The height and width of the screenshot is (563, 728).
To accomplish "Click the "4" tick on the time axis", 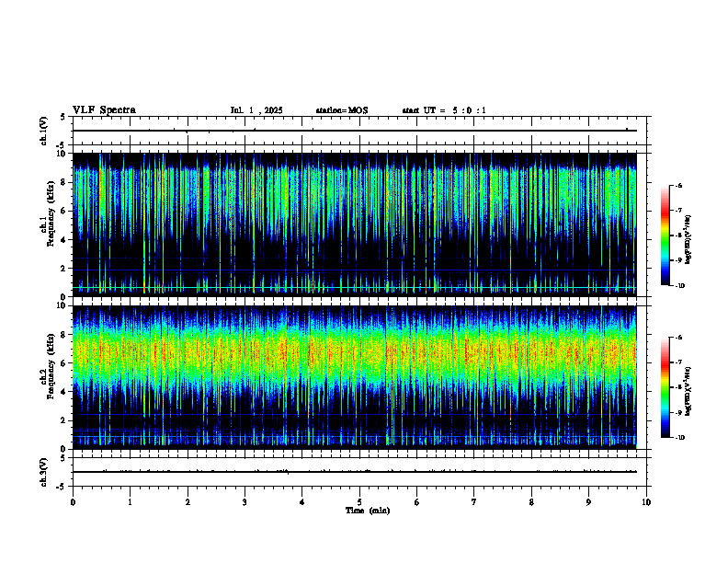I will pos(302,502).
